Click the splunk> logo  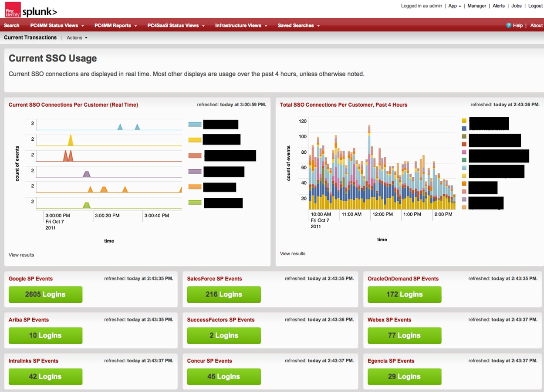pyautogui.click(x=40, y=12)
